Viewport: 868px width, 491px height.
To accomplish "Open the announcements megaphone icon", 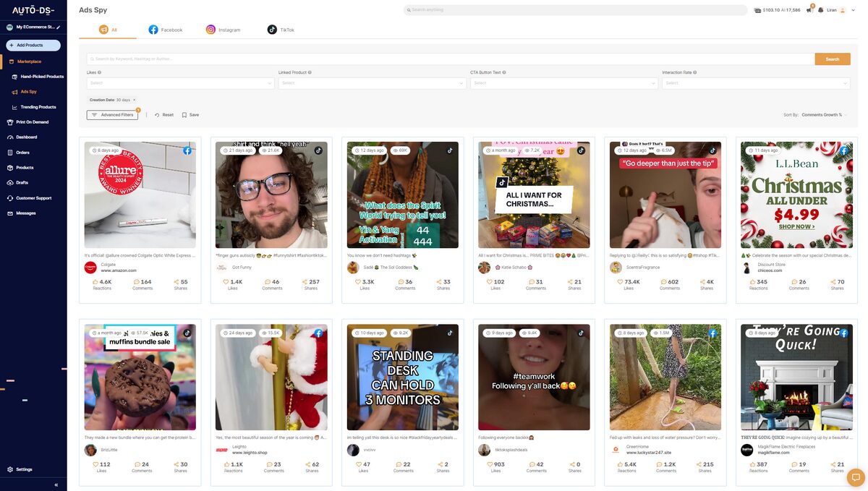I will coord(810,10).
